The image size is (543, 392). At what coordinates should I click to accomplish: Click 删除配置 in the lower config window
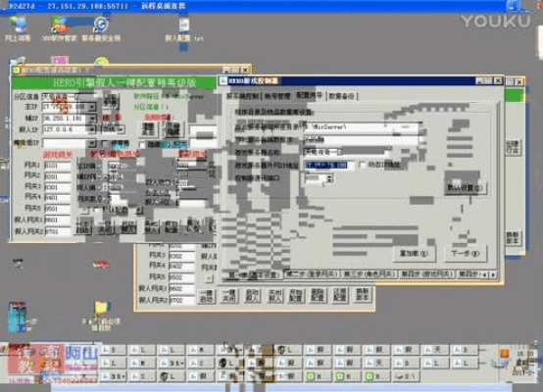click(318, 295)
